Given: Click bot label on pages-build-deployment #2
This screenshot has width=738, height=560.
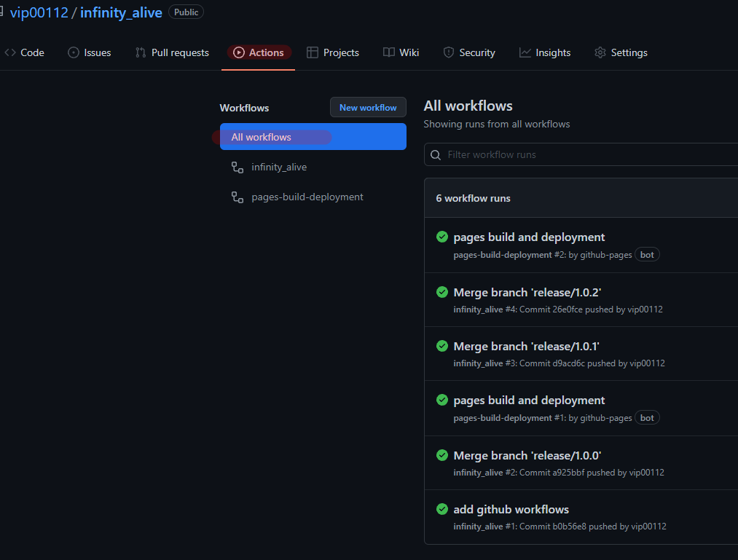Looking at the screenshot, I should pyautogui.click(x=647, y=255).
